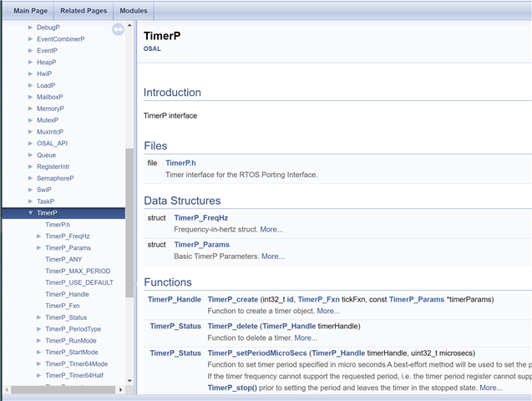532x401 pixels.
Task: Click nav tree scroll up arrow
Action: [x=129, y=25]
